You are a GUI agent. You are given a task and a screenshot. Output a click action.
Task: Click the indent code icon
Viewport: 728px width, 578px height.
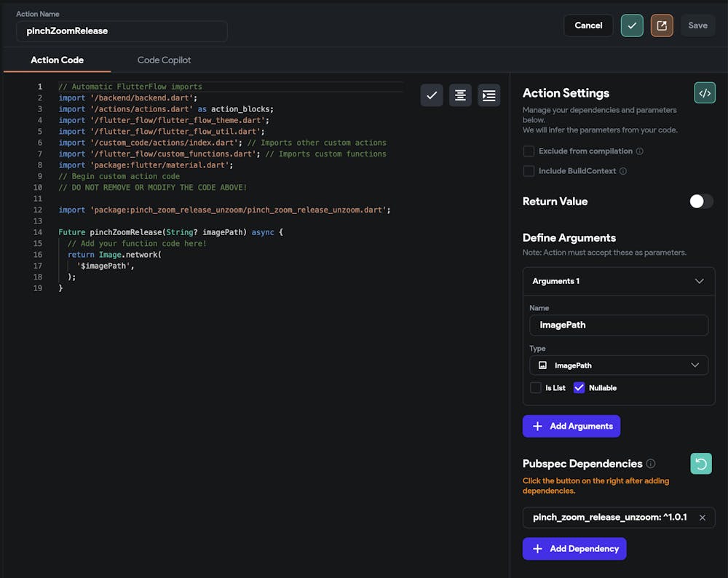(488, 95)
